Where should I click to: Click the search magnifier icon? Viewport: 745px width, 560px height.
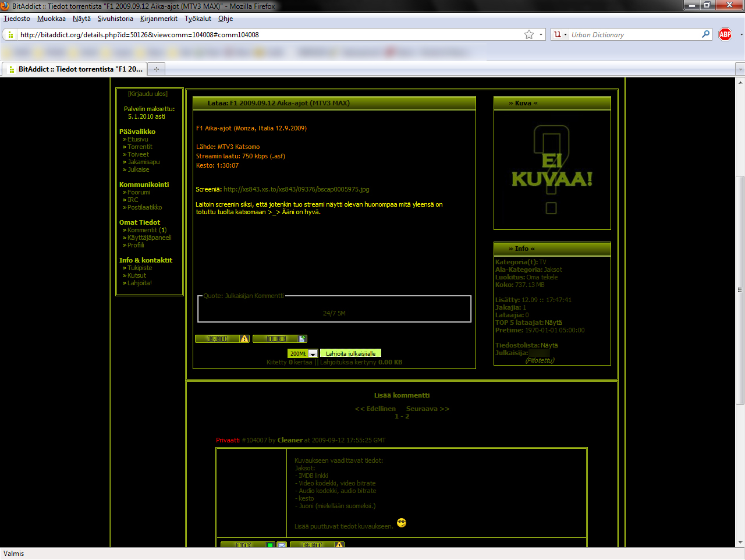tap(705, 34)
